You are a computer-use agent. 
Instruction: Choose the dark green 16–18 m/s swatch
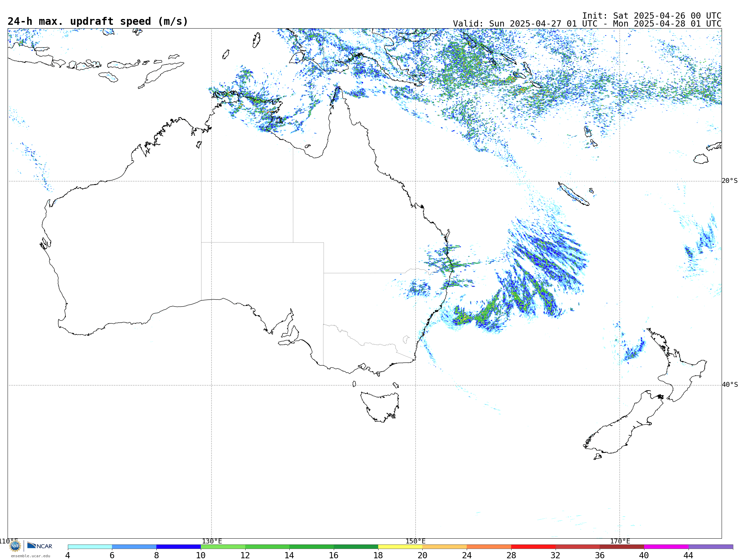[356, 547]
